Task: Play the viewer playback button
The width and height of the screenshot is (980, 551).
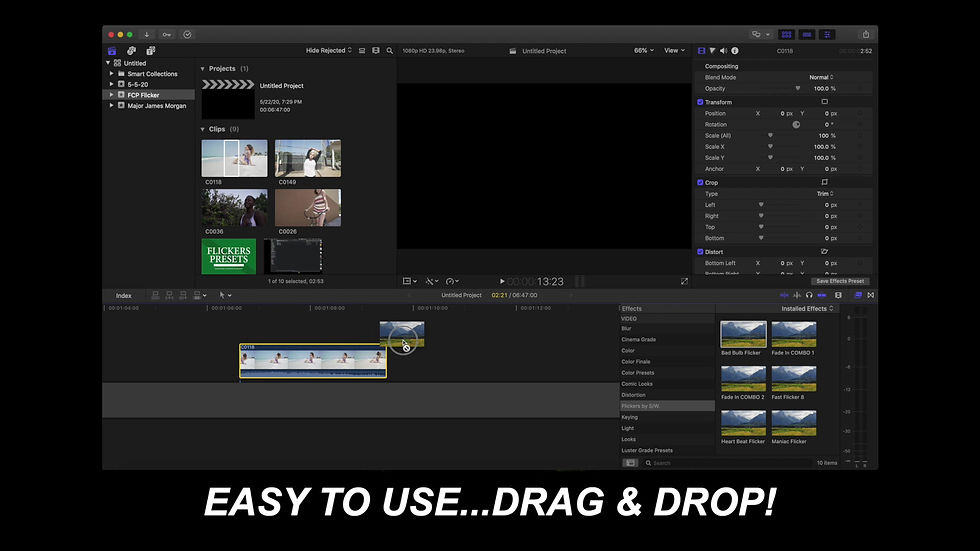Action: point(502,282)
